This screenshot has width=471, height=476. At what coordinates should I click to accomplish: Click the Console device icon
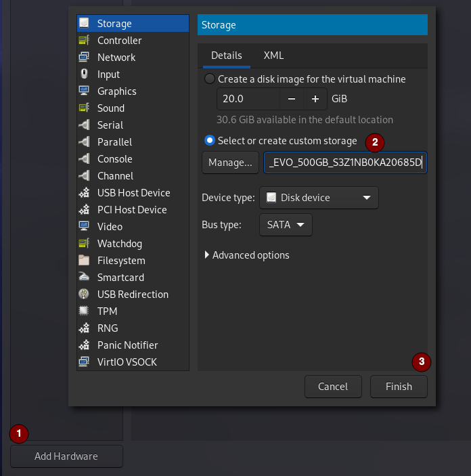(84, 158)
